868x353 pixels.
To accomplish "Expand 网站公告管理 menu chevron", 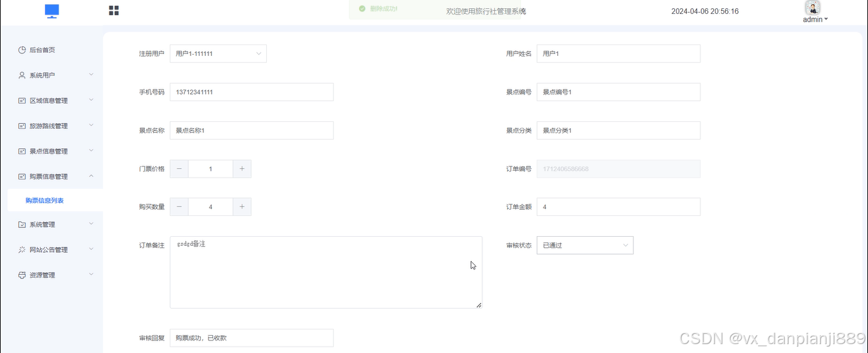I will pyautogui.click(x=91, y=250).
